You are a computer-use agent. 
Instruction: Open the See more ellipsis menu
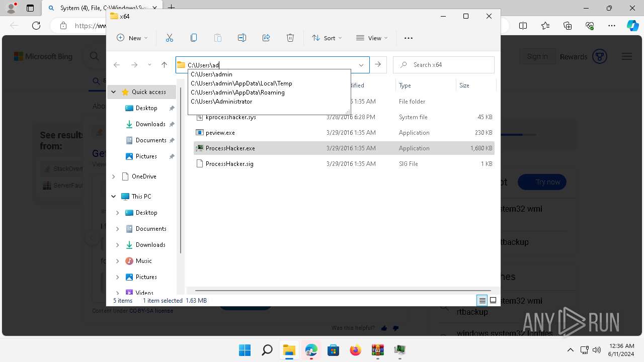(409, 38)
